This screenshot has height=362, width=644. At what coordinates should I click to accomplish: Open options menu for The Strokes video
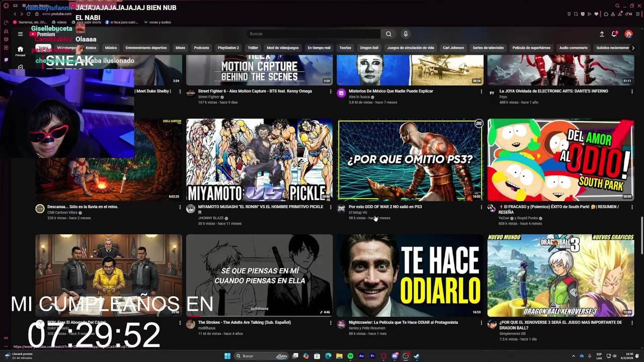[x=331, y=323]
